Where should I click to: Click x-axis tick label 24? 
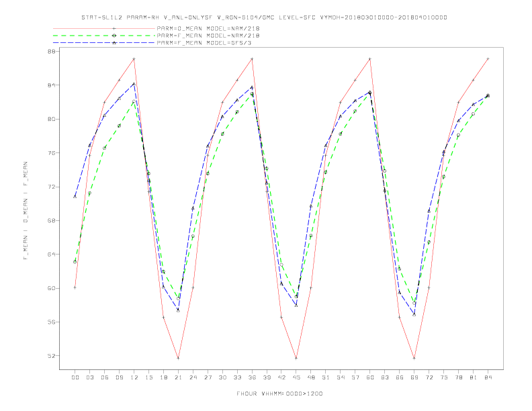tap(193, 377)
